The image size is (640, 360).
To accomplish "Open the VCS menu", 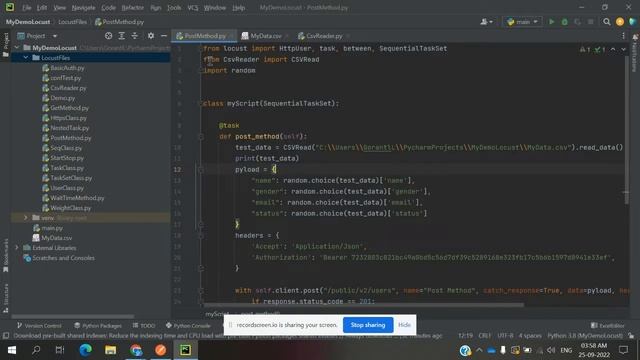I will (193, 8).
